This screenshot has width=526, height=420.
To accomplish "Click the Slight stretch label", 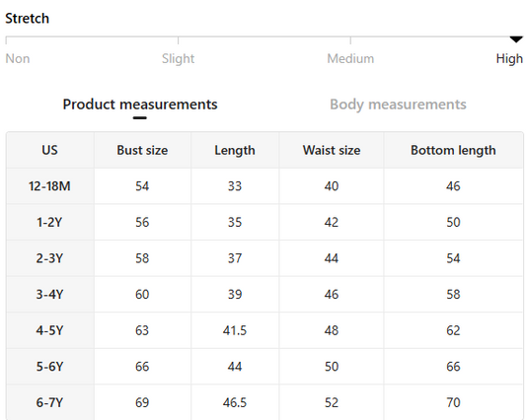I will click(x=178, y=58).
